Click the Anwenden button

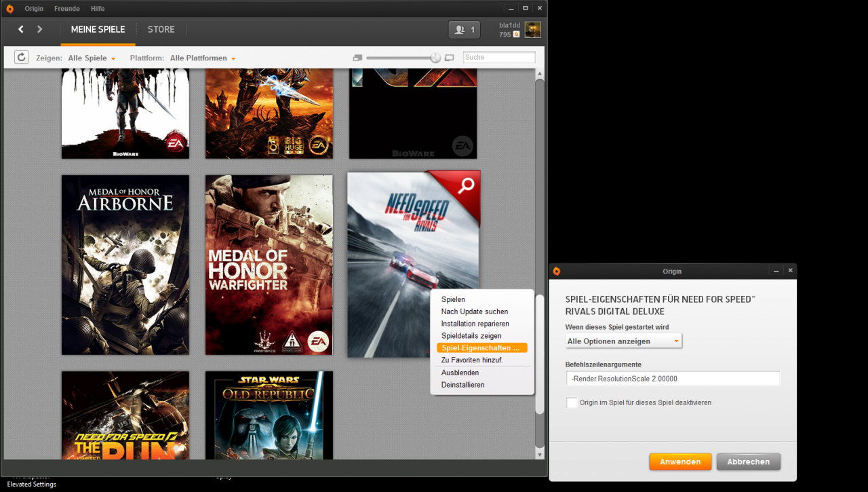680,461
